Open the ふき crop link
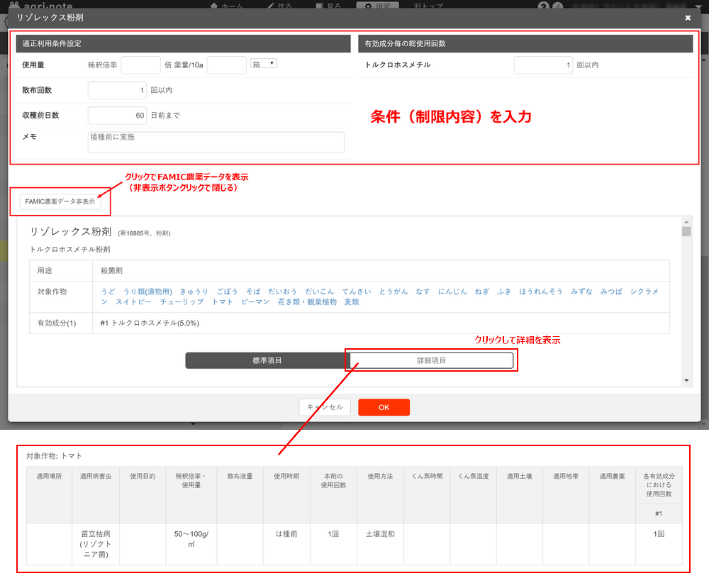The height and width of the screenshot is (588, 709). 504,292
